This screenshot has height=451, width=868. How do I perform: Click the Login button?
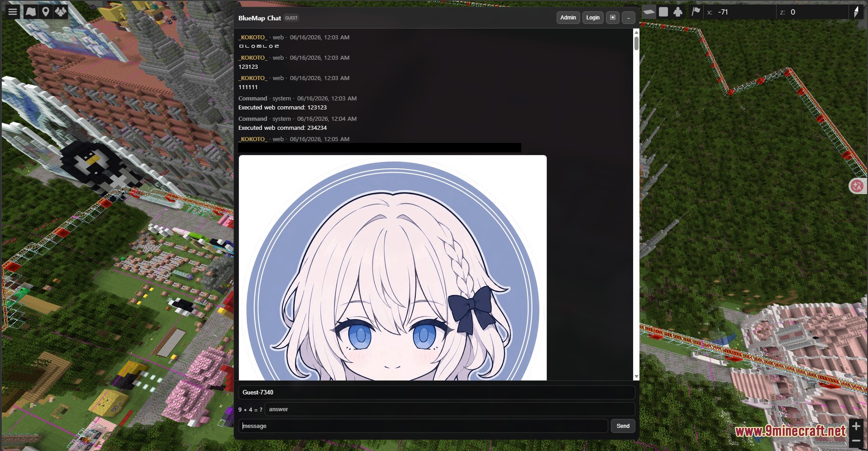point(593,18)
